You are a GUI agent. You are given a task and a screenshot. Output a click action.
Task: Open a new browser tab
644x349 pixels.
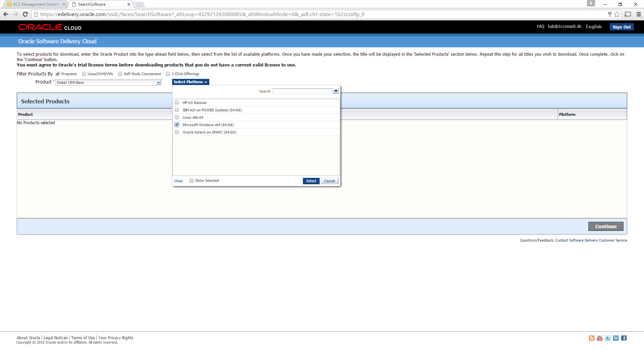pos(140,4)
